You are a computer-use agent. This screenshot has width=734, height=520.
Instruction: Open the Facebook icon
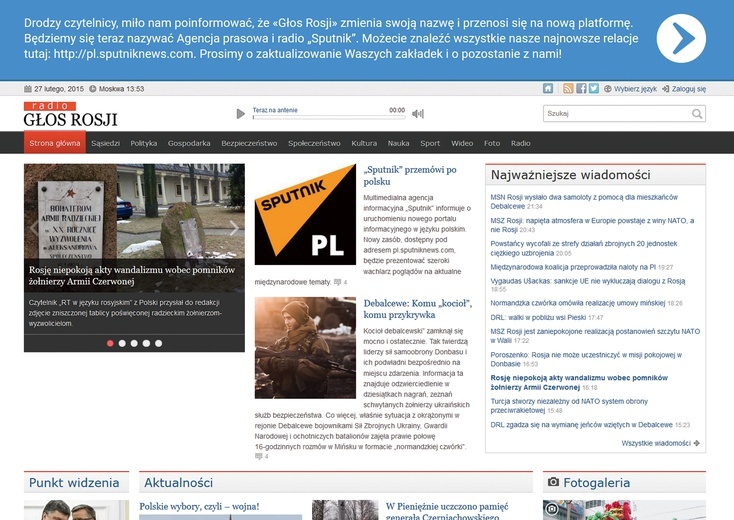tap(581, 88)
